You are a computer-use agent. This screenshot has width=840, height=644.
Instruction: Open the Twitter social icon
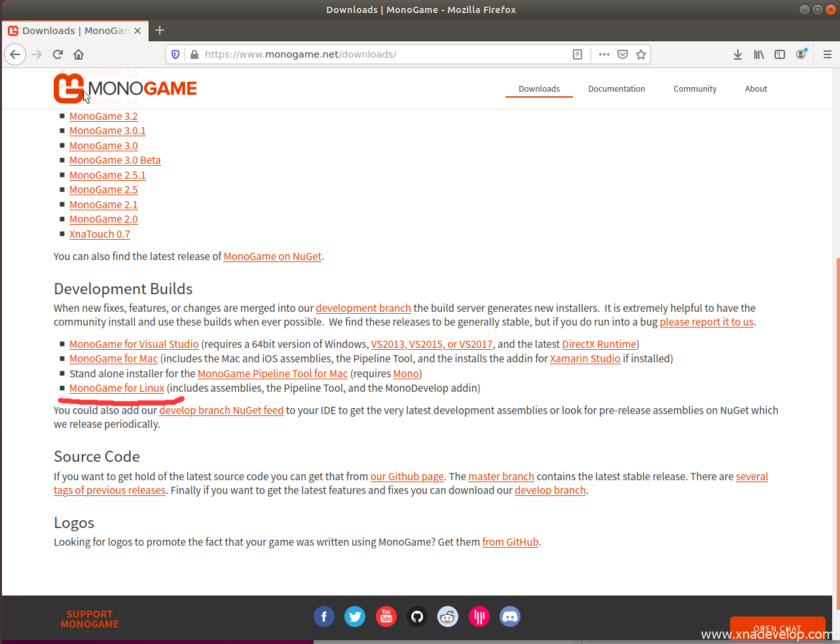click(x=355, y=616)
